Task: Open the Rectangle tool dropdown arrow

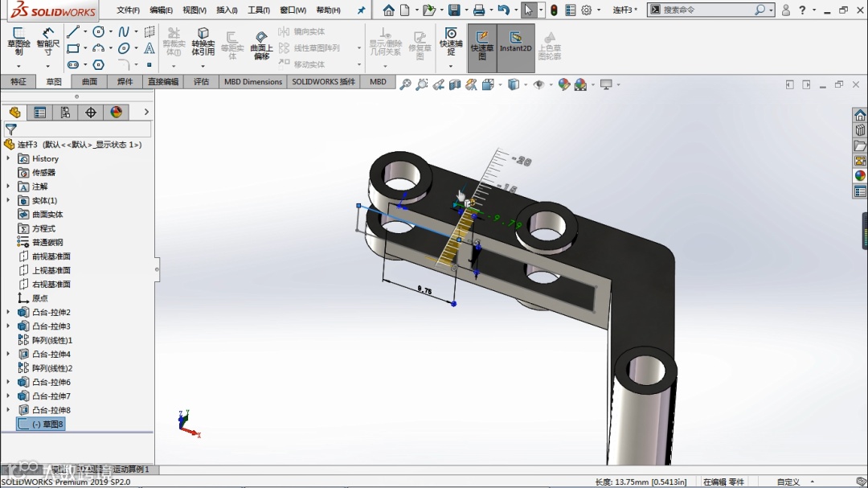Action: click(84, 49)
